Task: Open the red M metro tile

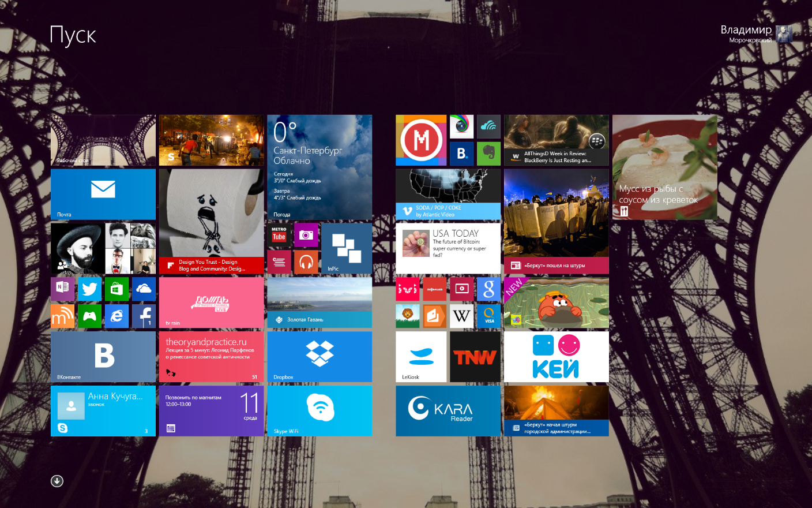Action: (x=421, y=140)
